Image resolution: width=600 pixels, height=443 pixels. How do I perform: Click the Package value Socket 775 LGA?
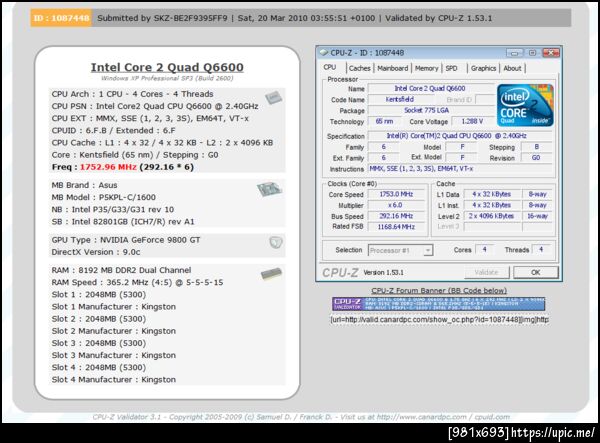(x=430, y=110)
